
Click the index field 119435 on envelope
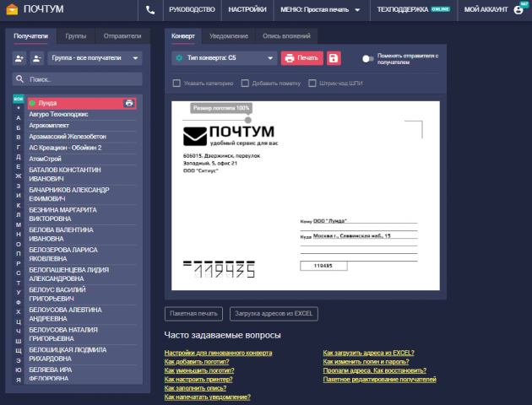tap(323, 266)
